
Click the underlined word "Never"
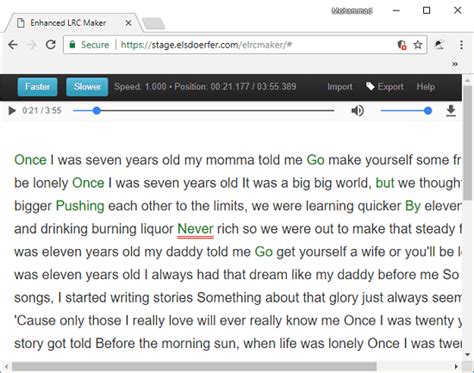point(195,229)
